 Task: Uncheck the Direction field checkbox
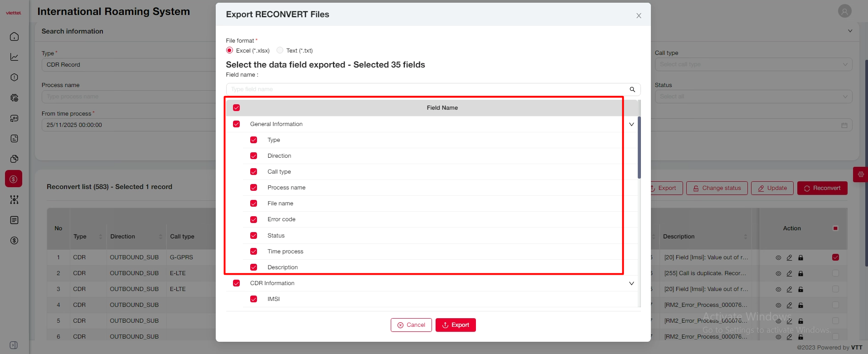(x=254, y=156)
